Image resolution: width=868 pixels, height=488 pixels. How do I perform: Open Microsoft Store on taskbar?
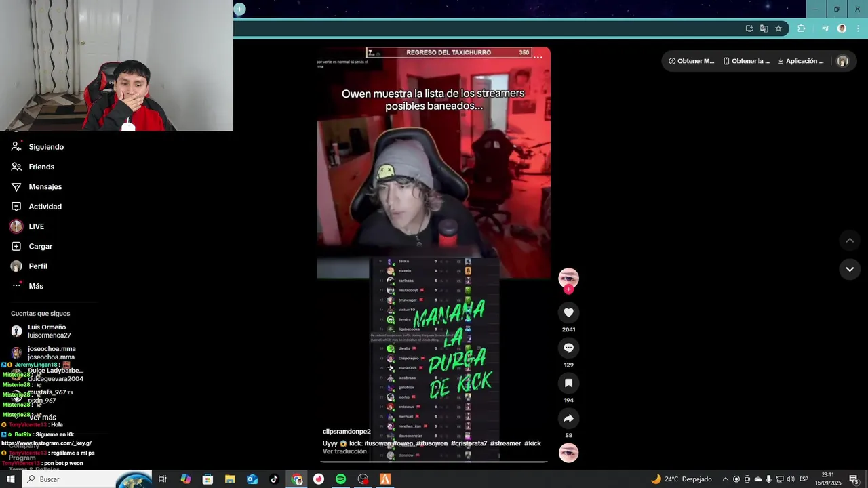(208, 479)
